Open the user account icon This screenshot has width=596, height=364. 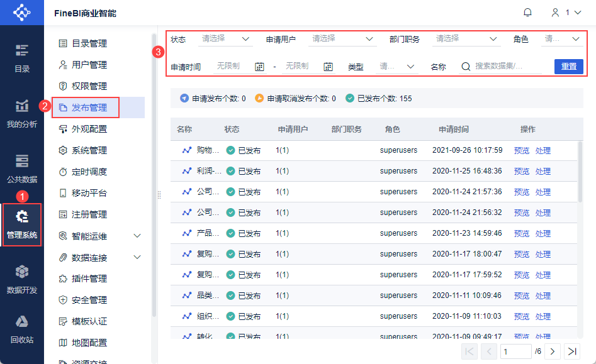click(x=555, y=13)
